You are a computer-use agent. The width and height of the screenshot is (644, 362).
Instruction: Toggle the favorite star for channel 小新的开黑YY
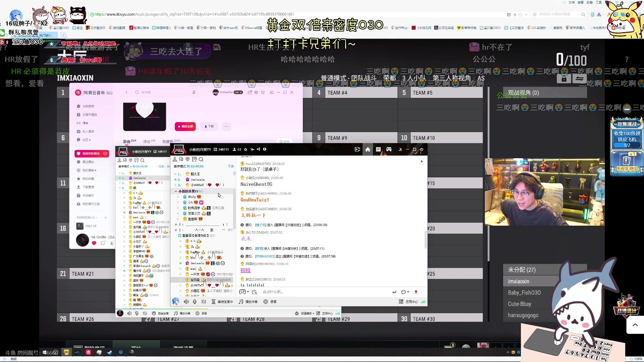246,149
